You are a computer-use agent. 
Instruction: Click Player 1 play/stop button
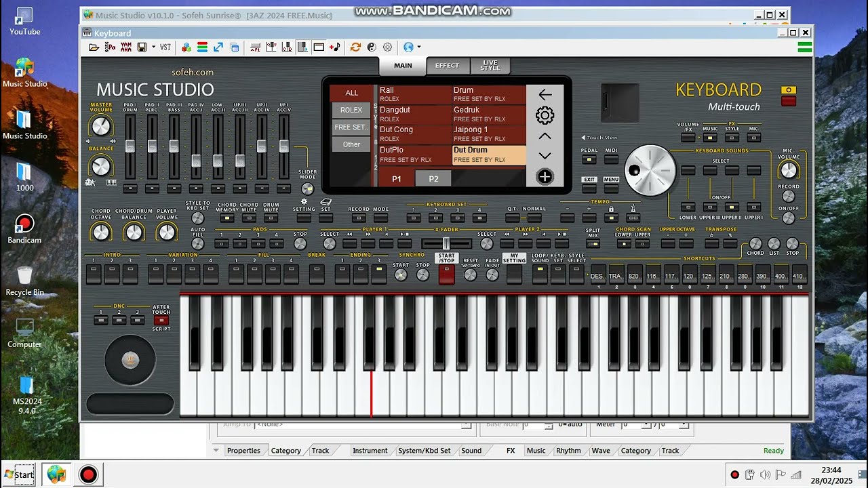404,244
